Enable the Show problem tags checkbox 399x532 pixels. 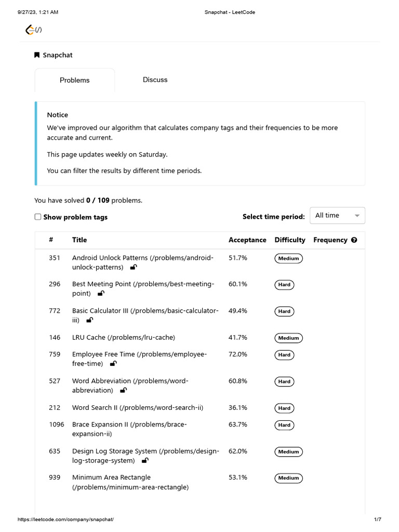(x=38, y=217)
